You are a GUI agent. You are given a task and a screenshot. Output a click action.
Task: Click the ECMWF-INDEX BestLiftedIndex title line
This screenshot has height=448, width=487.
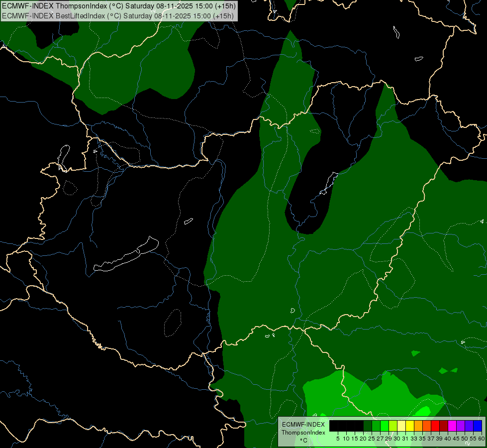pyautogui.click(x=118, y=16)
